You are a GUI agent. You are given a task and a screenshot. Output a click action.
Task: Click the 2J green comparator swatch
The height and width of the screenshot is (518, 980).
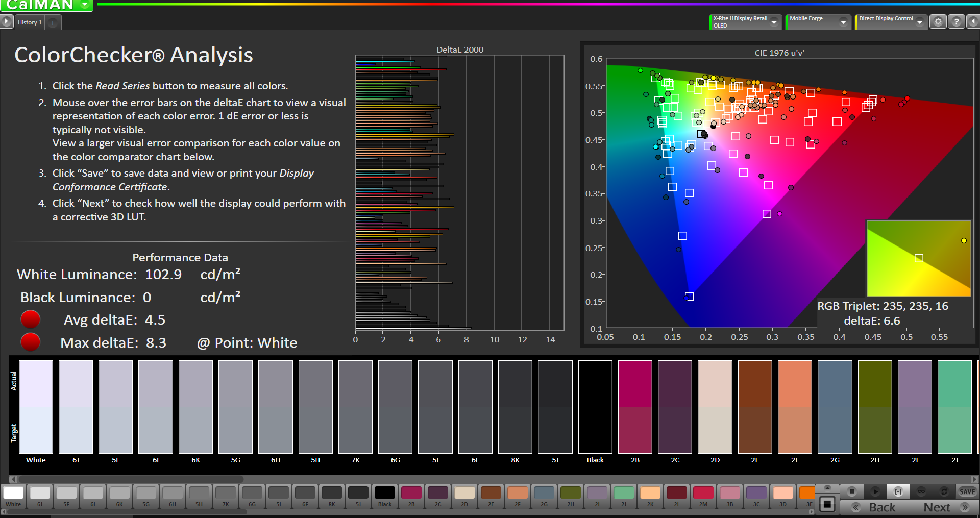(954, 407)
